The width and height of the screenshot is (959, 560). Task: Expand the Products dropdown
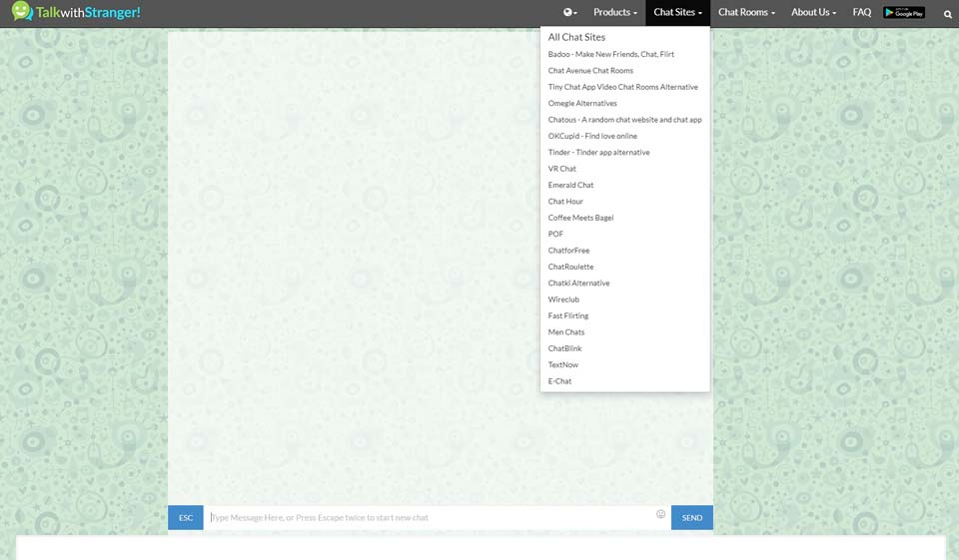pyautogui.click(x=614, y=13)
